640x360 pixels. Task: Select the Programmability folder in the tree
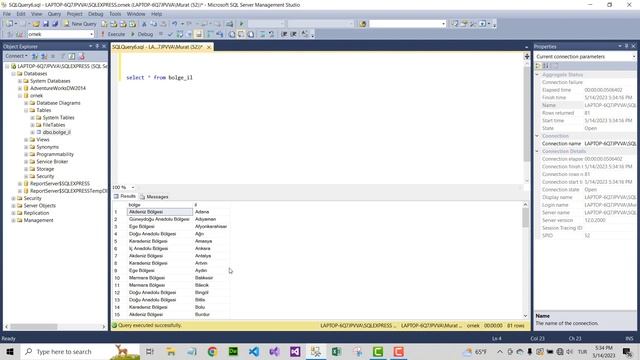click(x=55, y=154)
